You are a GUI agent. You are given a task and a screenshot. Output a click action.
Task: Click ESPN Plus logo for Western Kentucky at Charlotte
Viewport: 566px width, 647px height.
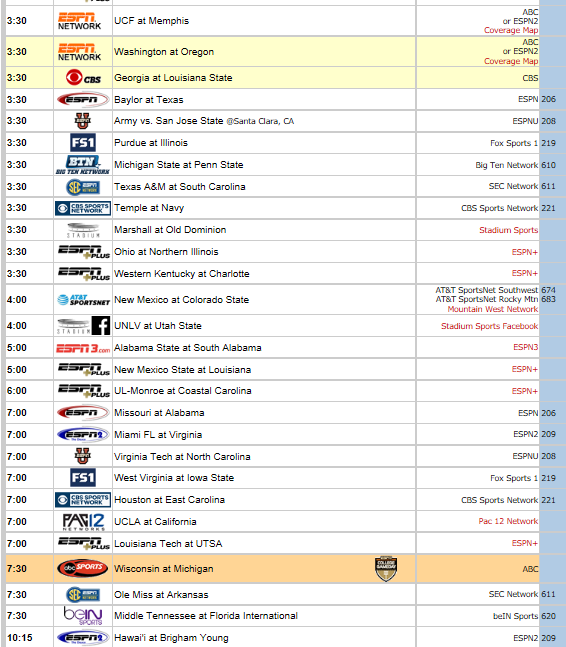84,274
